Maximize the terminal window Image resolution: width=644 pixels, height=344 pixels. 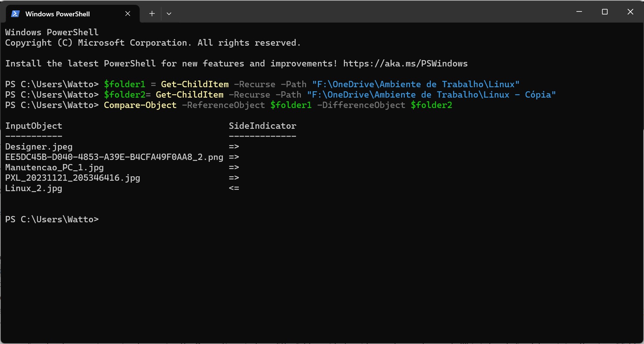pyautogui.click(x=605, y=12)
